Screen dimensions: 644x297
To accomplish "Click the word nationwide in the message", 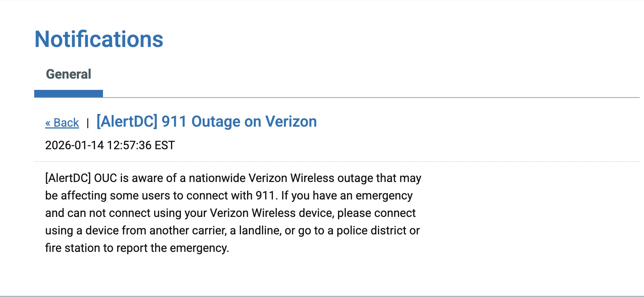I will (217, 178).
